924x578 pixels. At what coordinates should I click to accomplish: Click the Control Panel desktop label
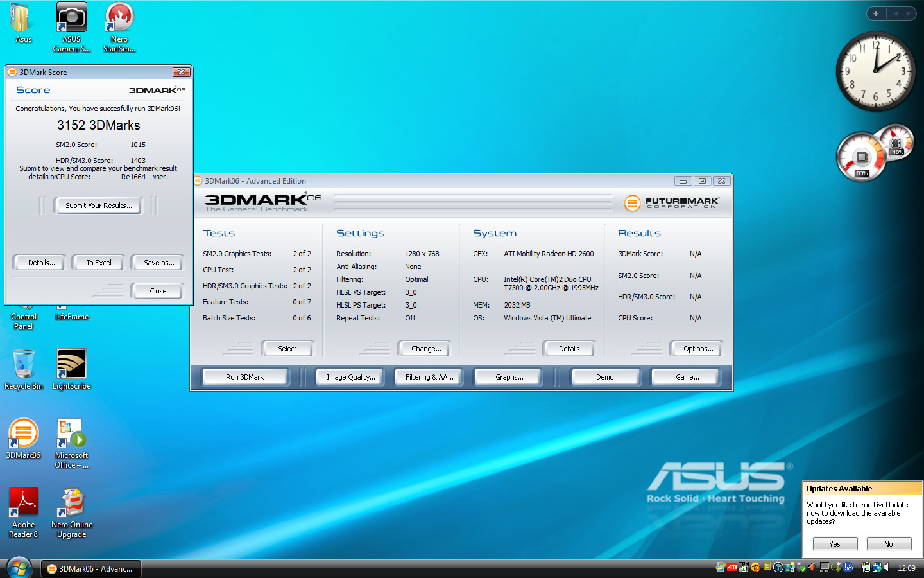[x=24, y=322]
